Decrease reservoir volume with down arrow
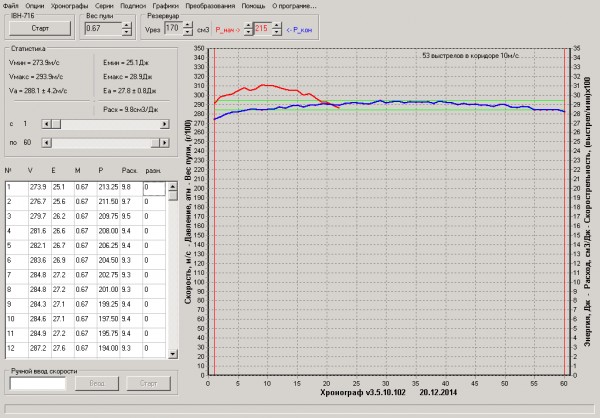This screenshot has height=418, width=600. 188,32
